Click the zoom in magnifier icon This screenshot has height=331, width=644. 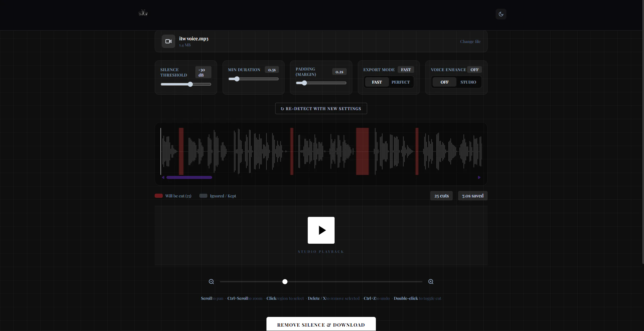coord(431,282)
